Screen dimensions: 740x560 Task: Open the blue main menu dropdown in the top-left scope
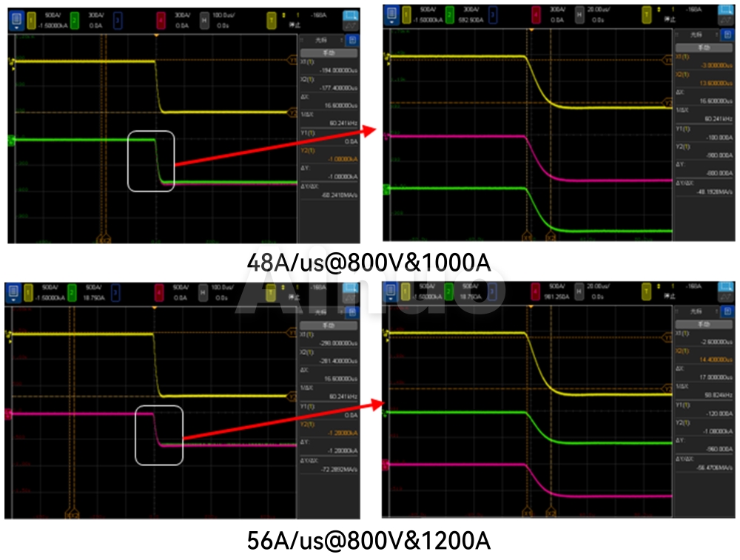[x=16, y=21]
